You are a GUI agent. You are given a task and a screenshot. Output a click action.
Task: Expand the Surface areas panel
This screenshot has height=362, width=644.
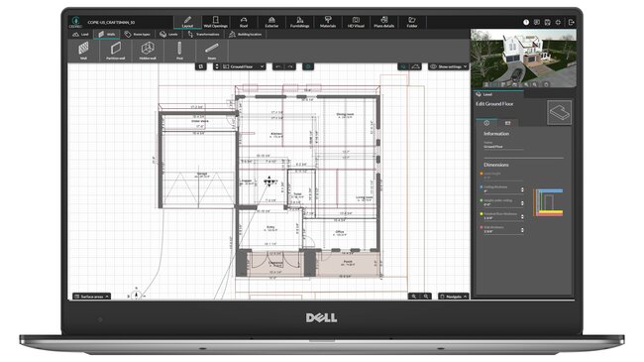[92, 297]
